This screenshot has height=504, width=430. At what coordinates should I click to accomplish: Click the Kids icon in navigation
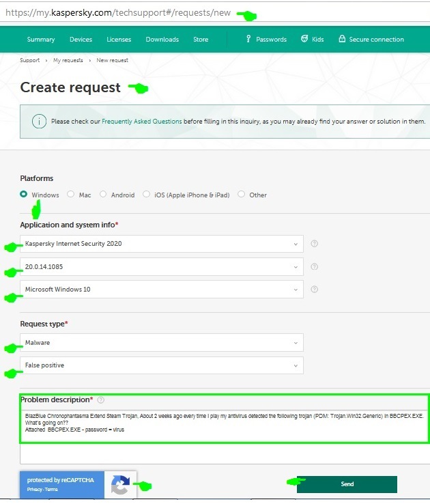pyautogui.click(x=304, y=39)
